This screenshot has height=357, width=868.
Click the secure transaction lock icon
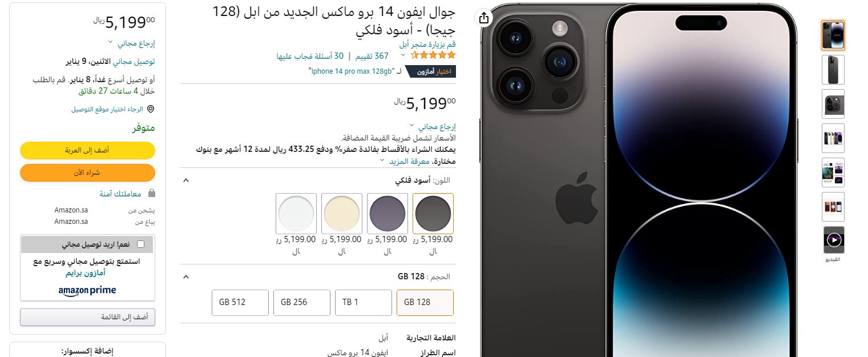(x=151, y=194)
